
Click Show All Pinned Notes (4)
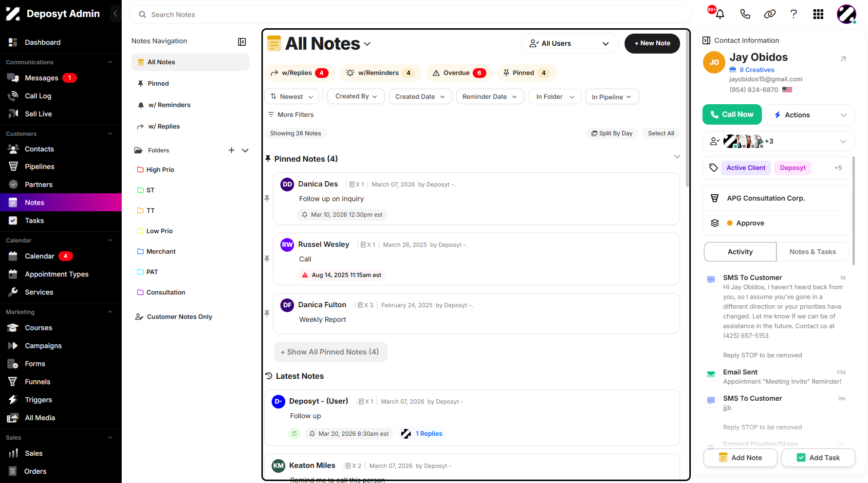(331, 352)
